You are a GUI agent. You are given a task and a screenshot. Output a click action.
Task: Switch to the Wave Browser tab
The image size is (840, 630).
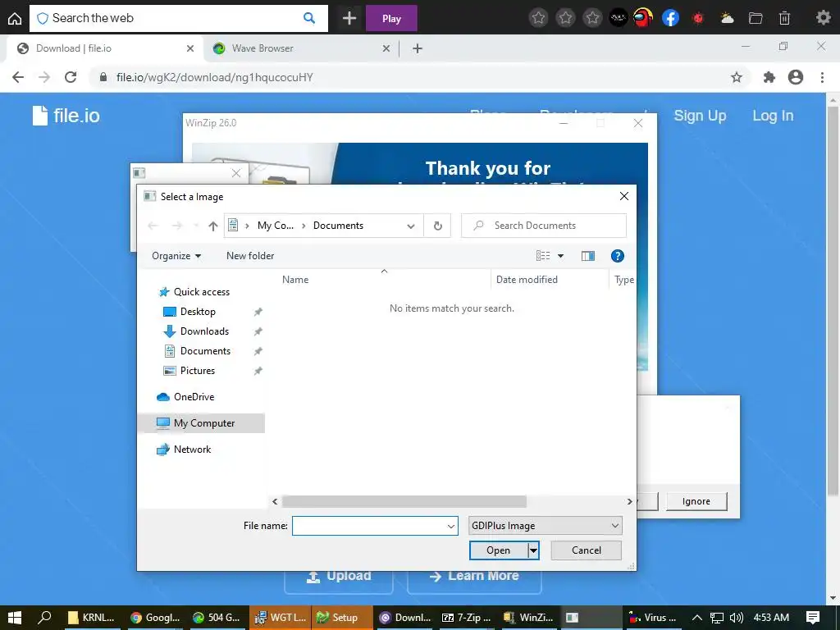point(300,48)
